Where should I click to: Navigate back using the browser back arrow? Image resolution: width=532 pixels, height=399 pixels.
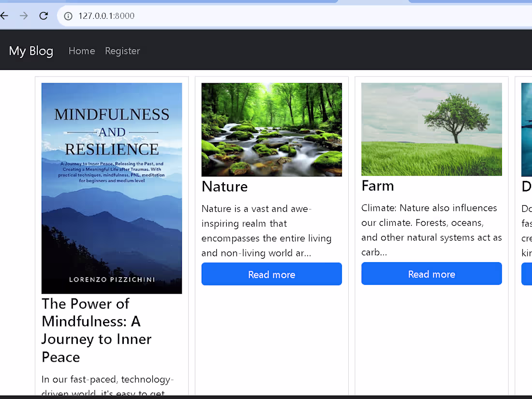click(x=5, y=15)
